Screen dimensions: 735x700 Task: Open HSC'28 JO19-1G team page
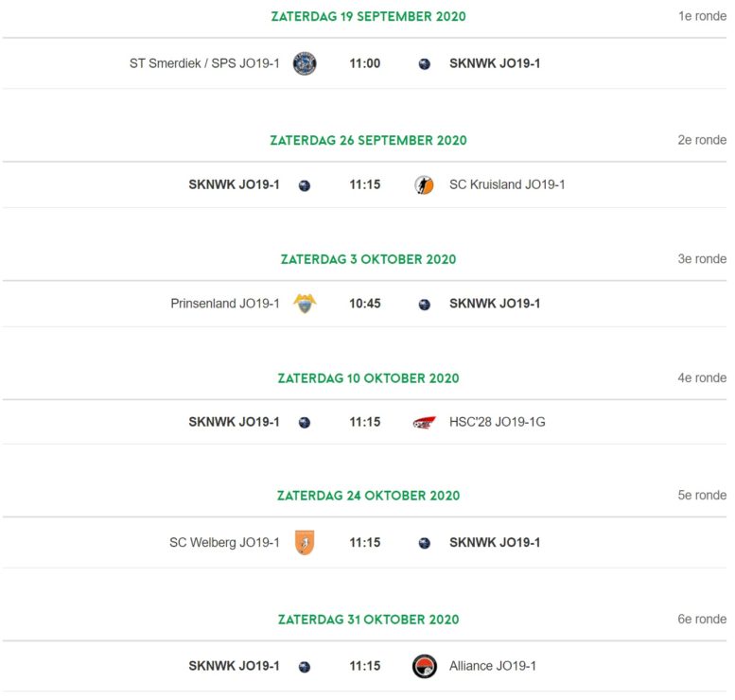tap(498, 422)
